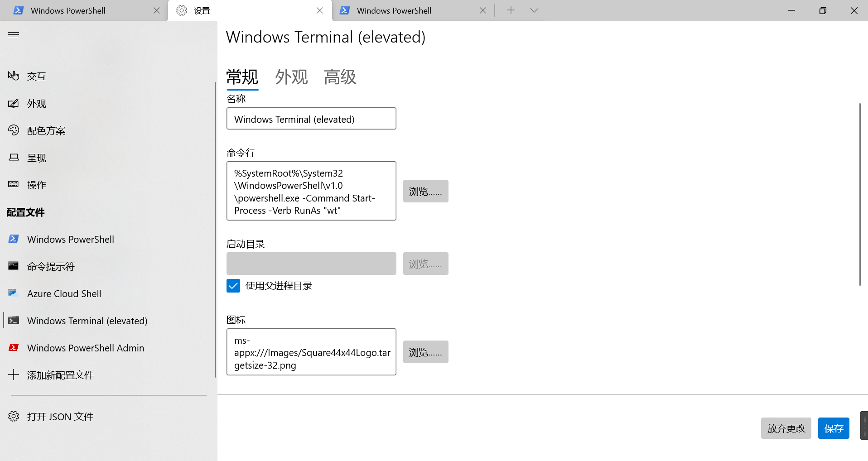Switch to the rightmost Windows PowerShell terminal tab

(395, 10)
